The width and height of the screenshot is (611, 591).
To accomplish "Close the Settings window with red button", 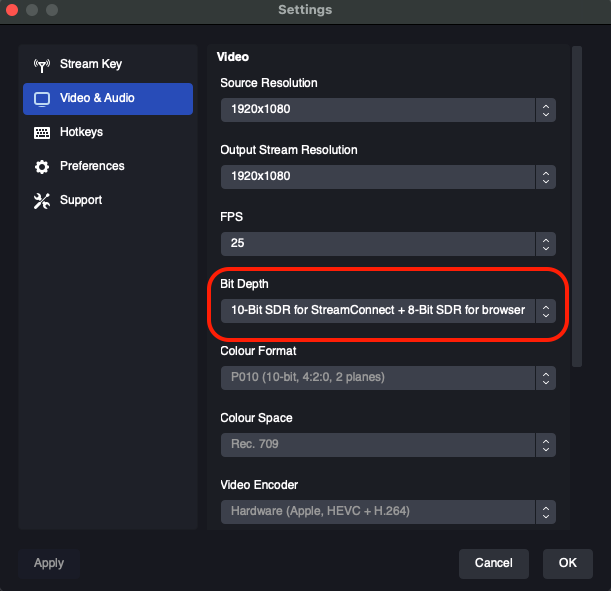I will pos(12,10).
